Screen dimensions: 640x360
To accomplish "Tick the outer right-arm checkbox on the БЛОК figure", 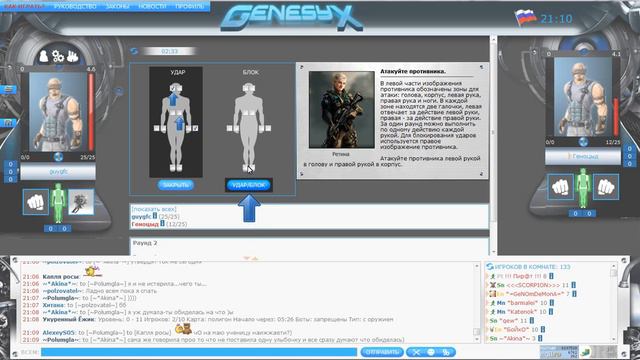I will tap(268, 129).
